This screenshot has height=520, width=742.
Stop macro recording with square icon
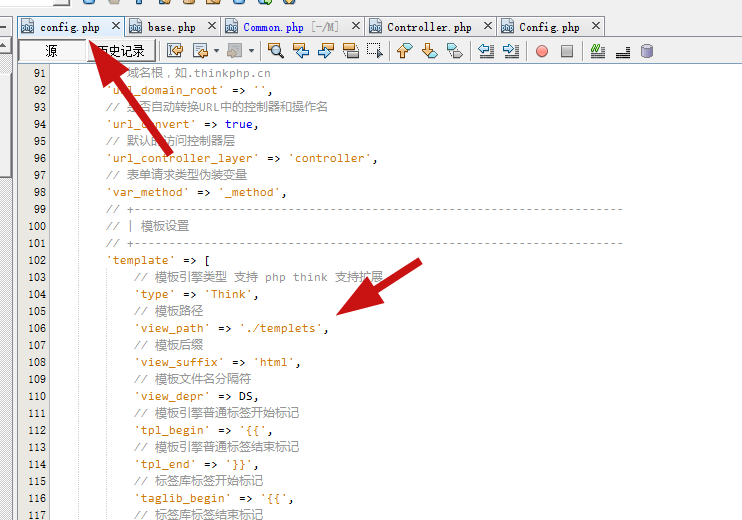click(566, 51)
